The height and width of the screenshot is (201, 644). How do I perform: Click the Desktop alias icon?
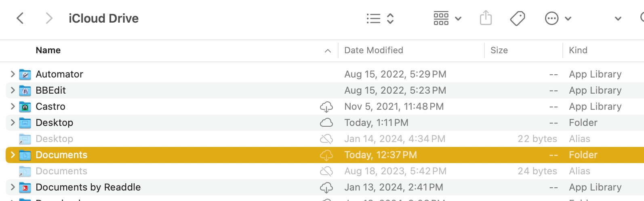[25, 139]
